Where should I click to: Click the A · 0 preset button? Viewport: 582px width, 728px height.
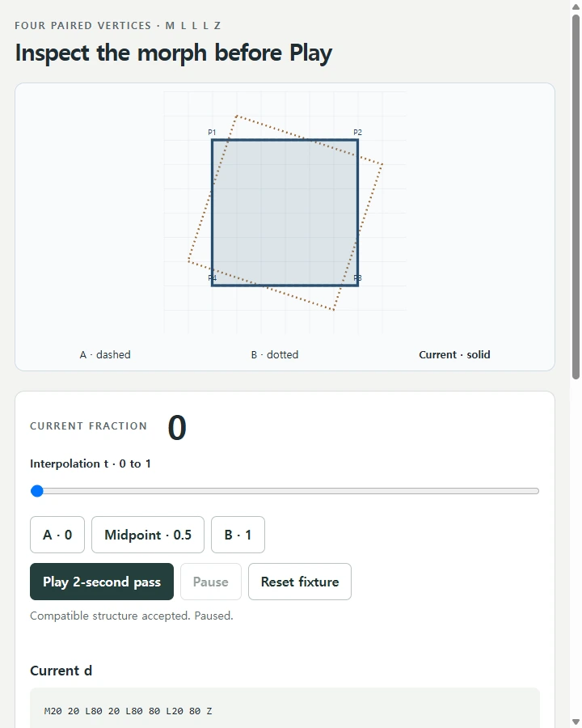click(x=57, y=535)
